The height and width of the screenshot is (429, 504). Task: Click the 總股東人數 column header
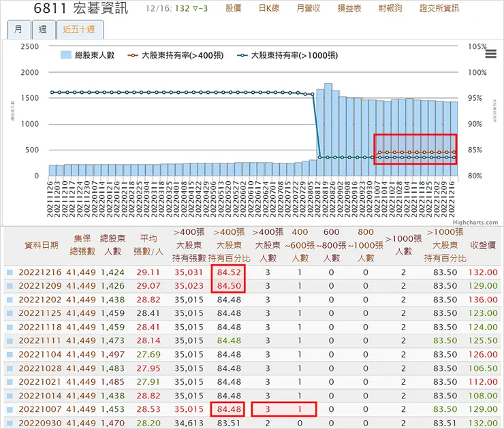coord(112,245)
